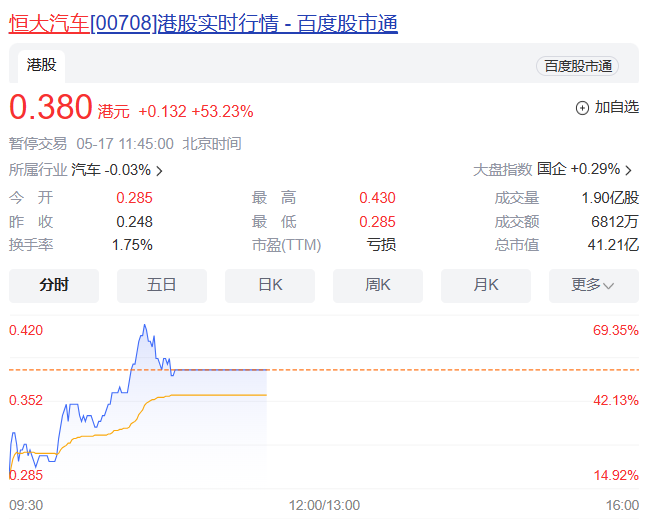The width and height of the screenshot is (657, 519).
Task: Click the 百度股市通 badge button
Action: (577, 66)
